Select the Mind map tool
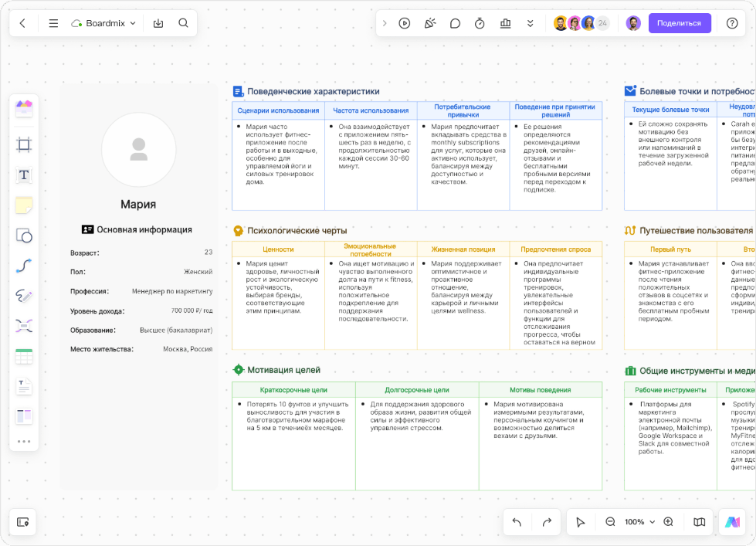Screen dimensions: 756x546 24,326
